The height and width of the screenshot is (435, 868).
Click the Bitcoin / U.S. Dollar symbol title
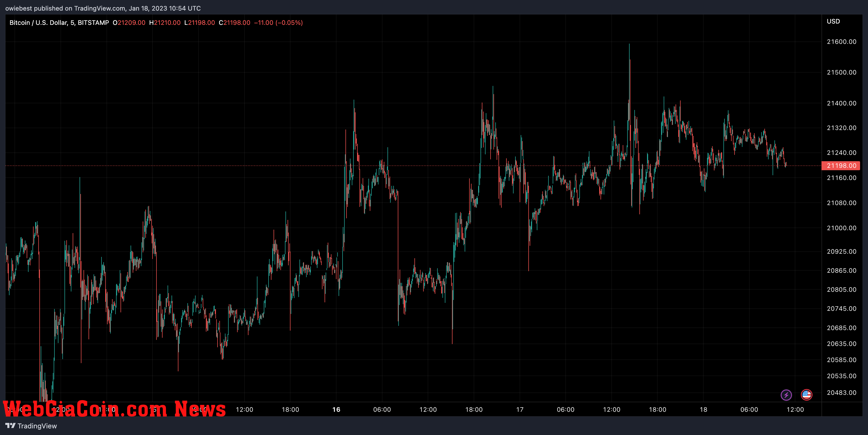59,22
